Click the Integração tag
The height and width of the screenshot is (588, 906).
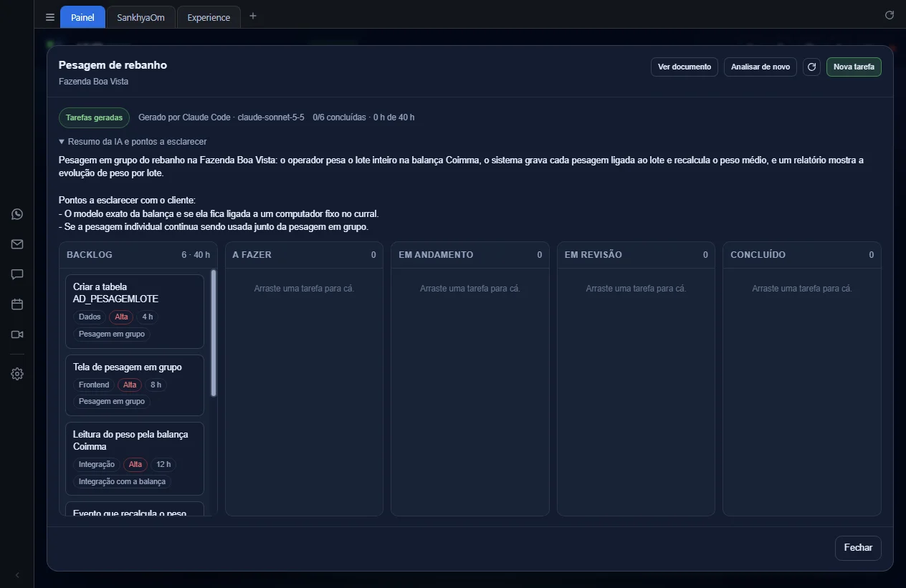point(97,464)
